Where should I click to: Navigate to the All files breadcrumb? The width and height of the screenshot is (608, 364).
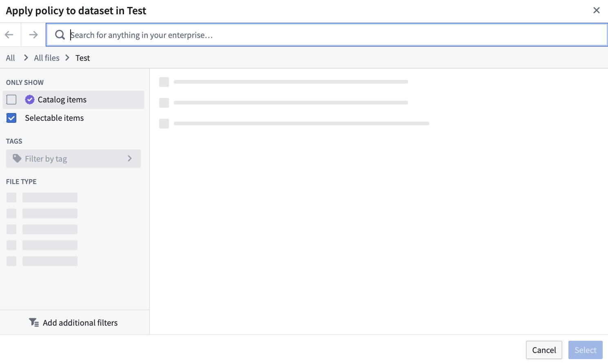pyautogui.click(x=47, y=58)
